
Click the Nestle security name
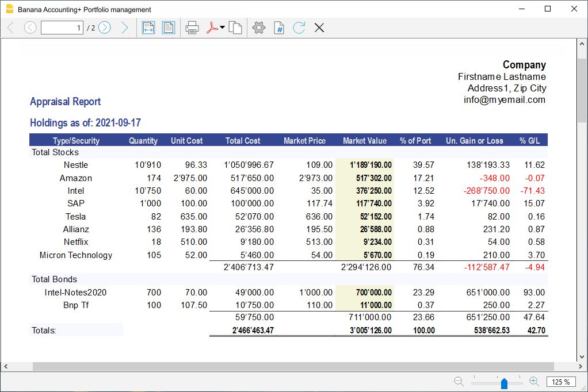click(76, 165)
